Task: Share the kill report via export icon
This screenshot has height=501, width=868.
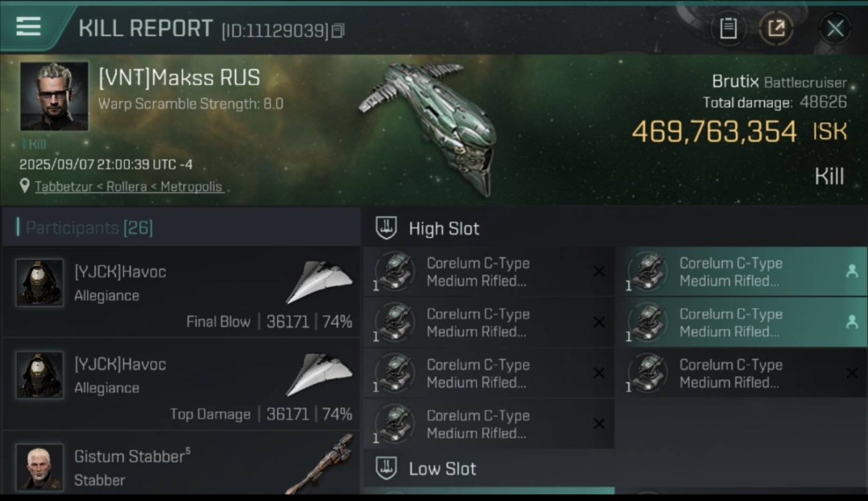Action: [776, 29]
